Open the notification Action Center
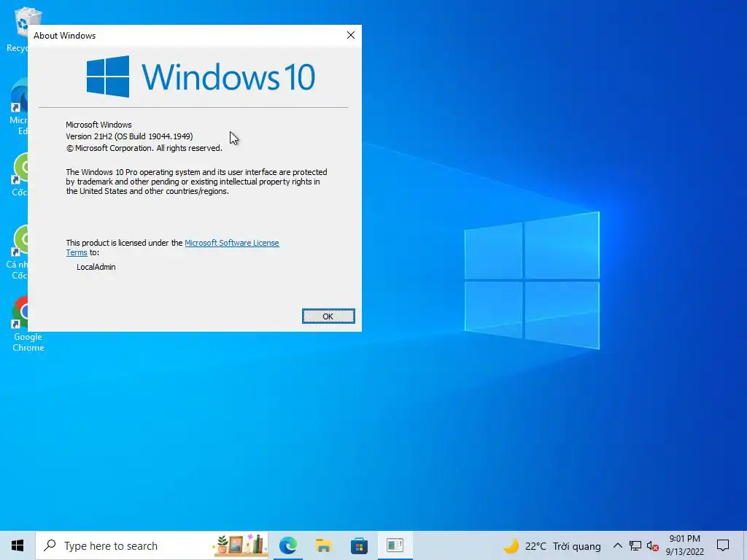The image size is (747, 560). (723, 545)
